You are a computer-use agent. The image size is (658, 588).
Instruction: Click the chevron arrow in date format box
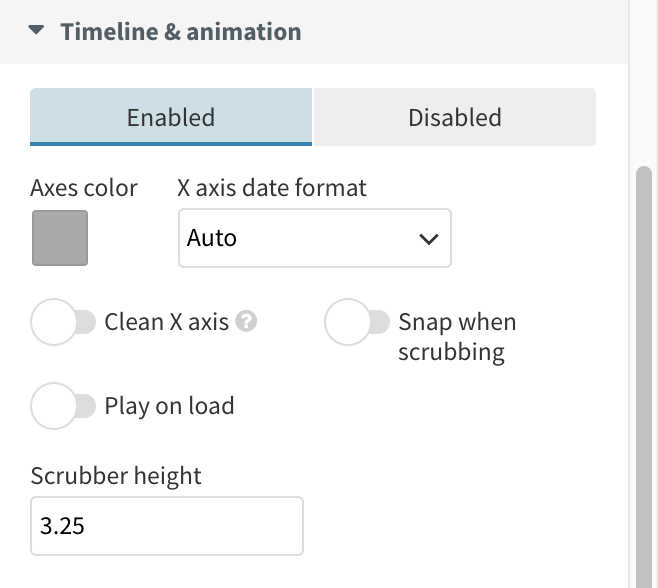click(429, 239)
